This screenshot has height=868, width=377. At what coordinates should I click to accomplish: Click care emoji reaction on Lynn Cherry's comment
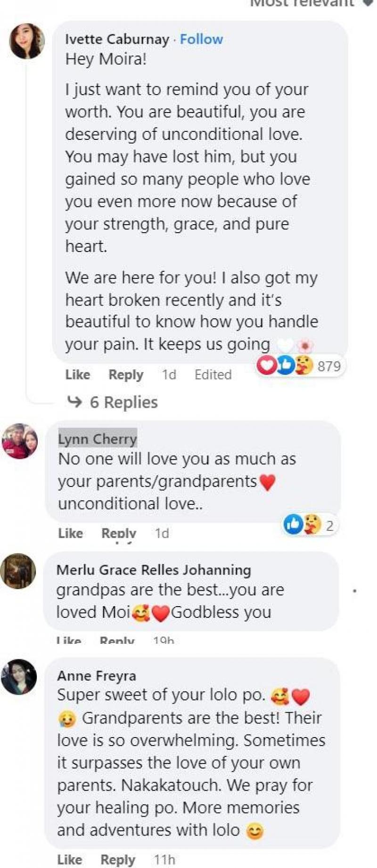(x=312, y=525)
